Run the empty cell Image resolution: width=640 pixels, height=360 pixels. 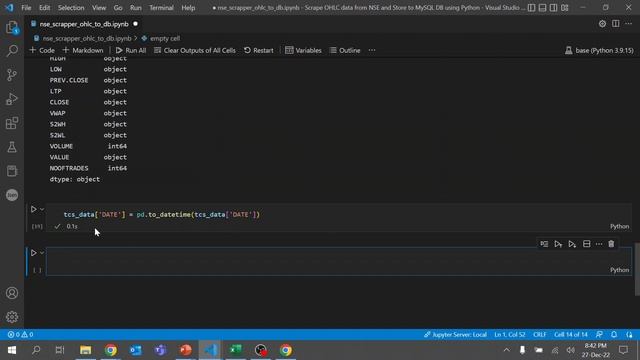[33, 253]
